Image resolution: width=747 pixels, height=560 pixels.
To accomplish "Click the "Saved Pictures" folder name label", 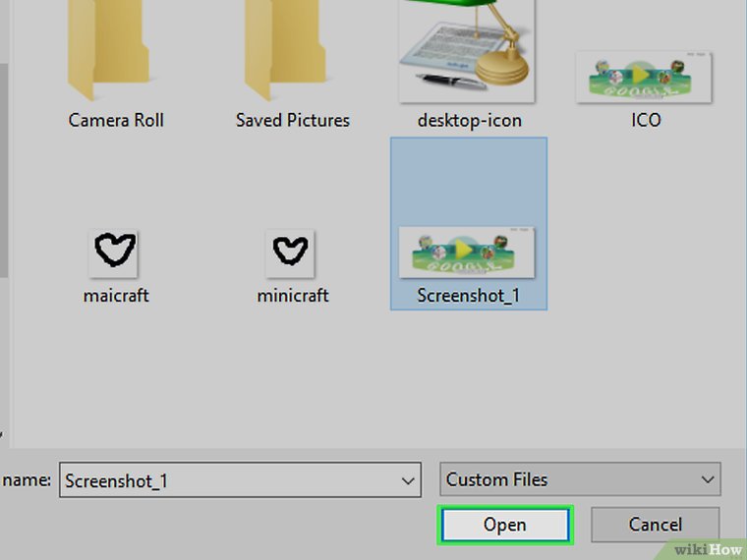I will [x=292, y=121].
